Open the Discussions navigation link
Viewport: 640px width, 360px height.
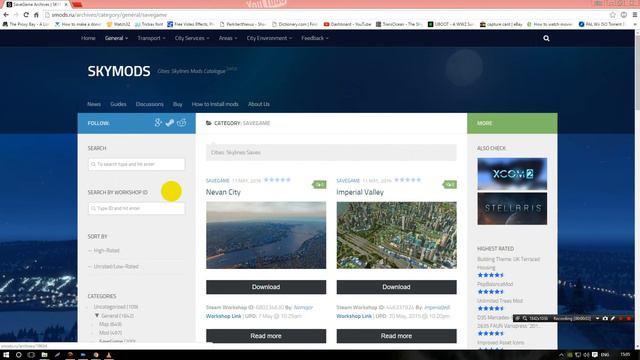[x=149, y=104]
